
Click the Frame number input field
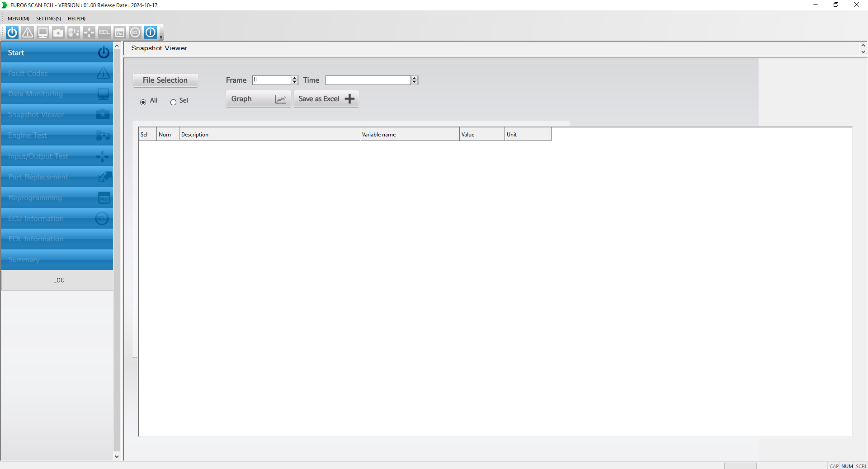click(272, 80)
